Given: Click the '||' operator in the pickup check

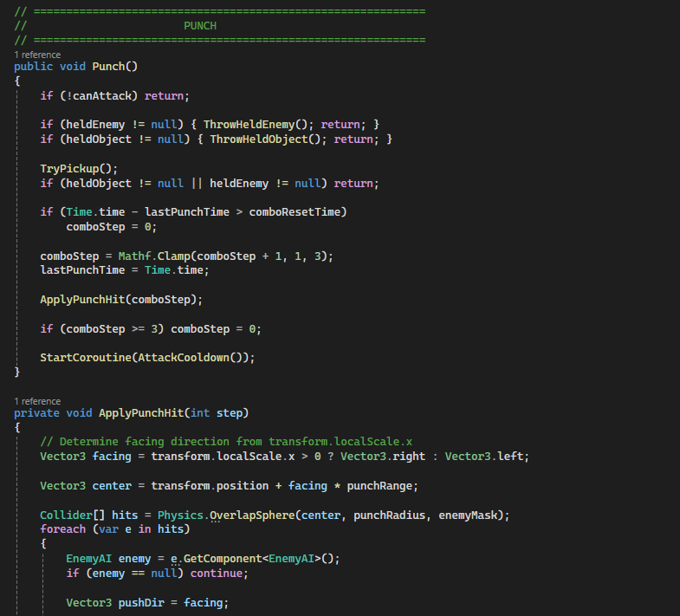Looking at the screenshot, I should [197, 184].
